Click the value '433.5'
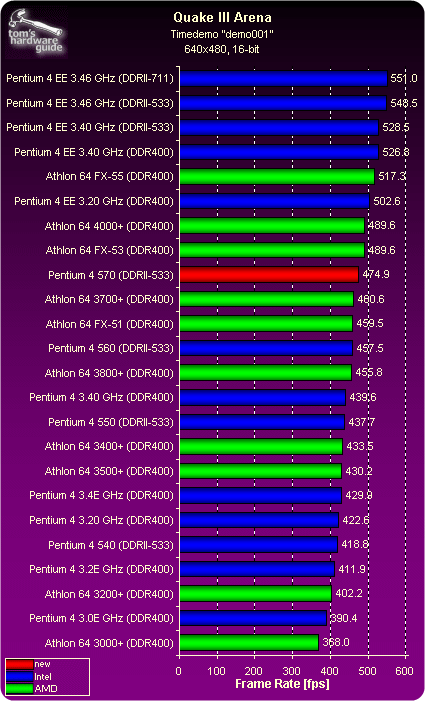Screen dimensions: 425x701 pos(360,447)
